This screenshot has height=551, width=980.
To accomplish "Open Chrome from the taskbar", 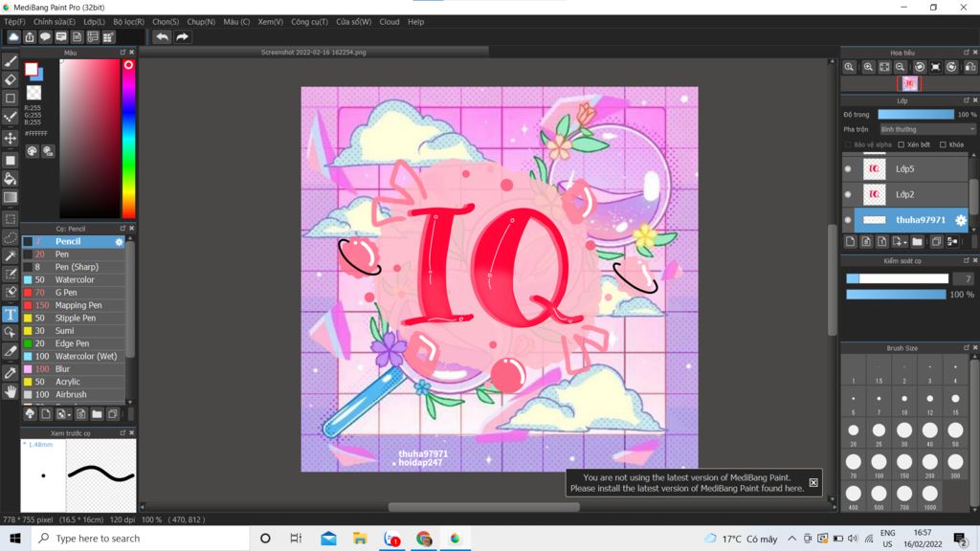I will pos(424,539).
